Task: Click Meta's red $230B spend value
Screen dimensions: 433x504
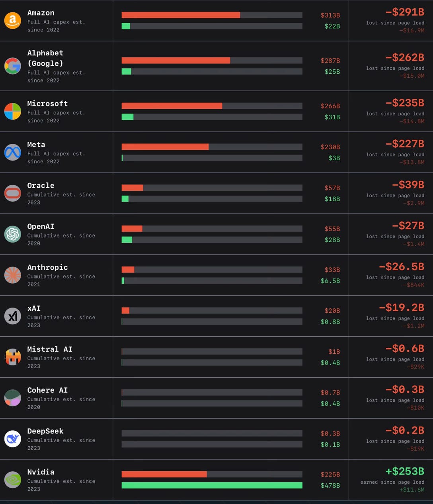Action: click(330, 147)
